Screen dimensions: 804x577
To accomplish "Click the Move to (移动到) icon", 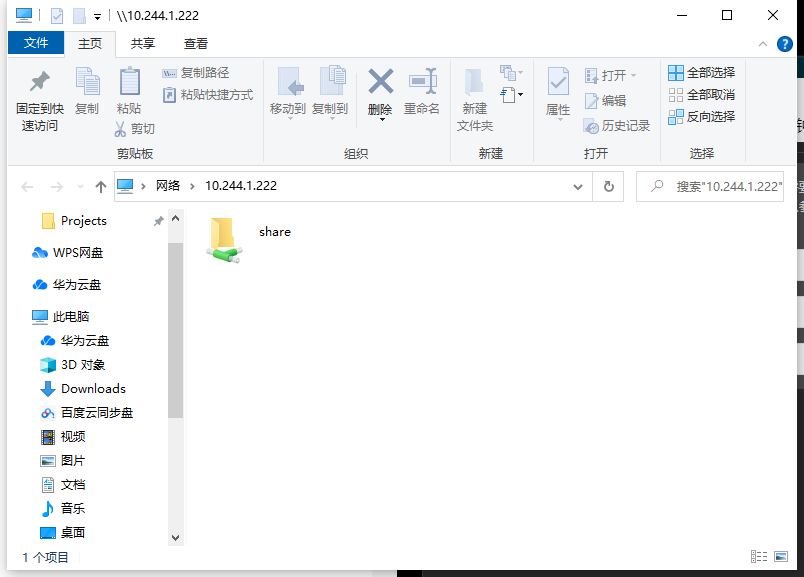I will (289, 81).
